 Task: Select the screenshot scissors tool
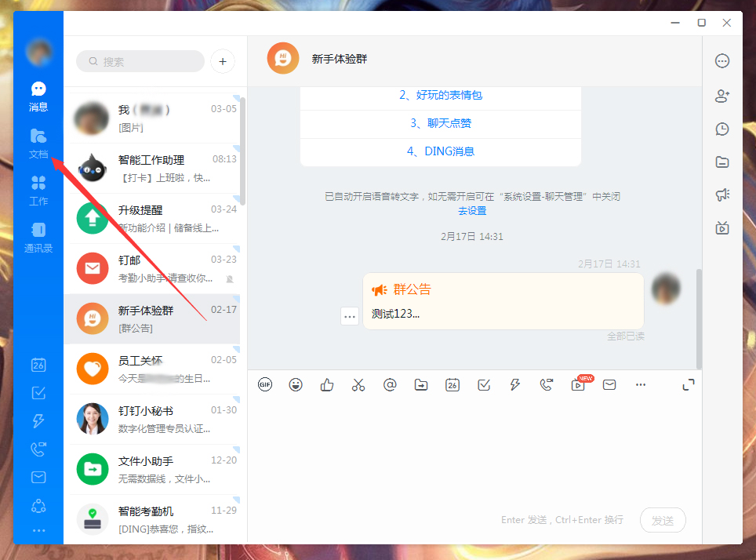(358, 384)
